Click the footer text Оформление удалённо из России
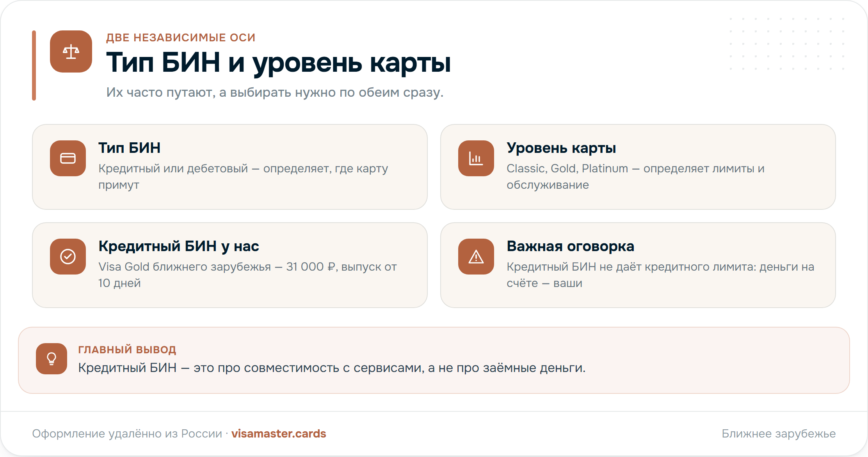The image size is (868, 457). (x=127, y=434)
